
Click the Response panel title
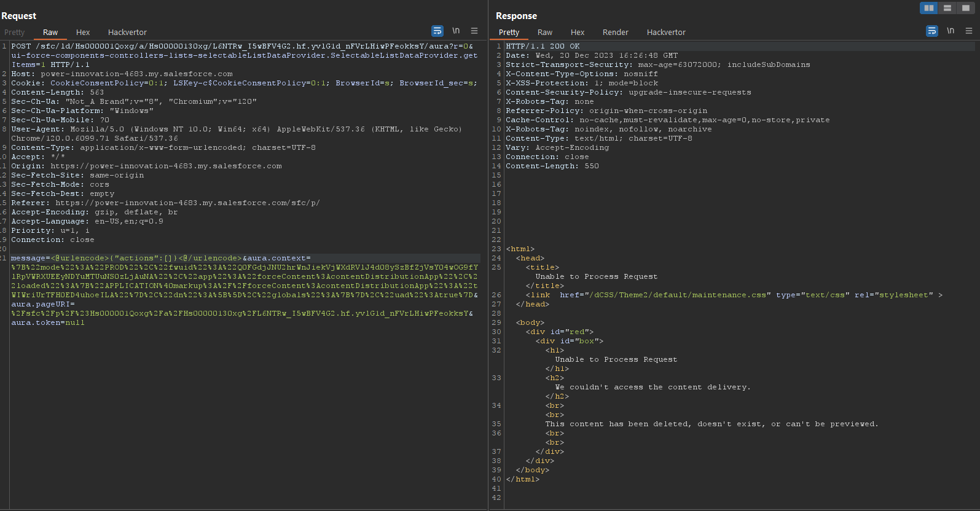coord(516,16)
